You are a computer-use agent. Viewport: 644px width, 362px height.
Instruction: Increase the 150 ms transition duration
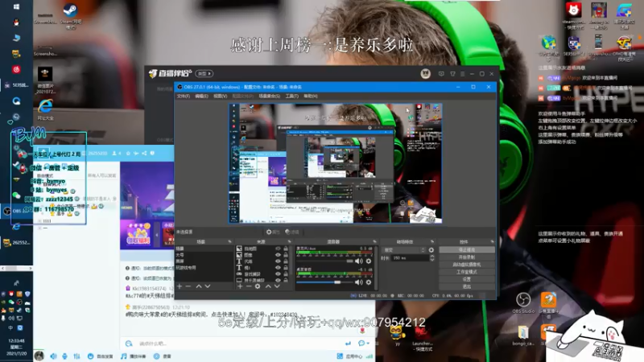(431, 257)
